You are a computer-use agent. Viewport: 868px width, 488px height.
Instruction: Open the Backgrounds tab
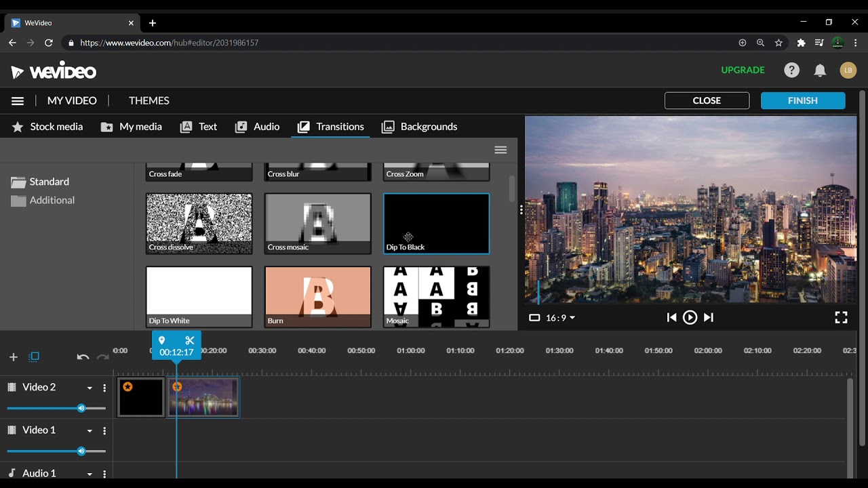tap(419, 127)
